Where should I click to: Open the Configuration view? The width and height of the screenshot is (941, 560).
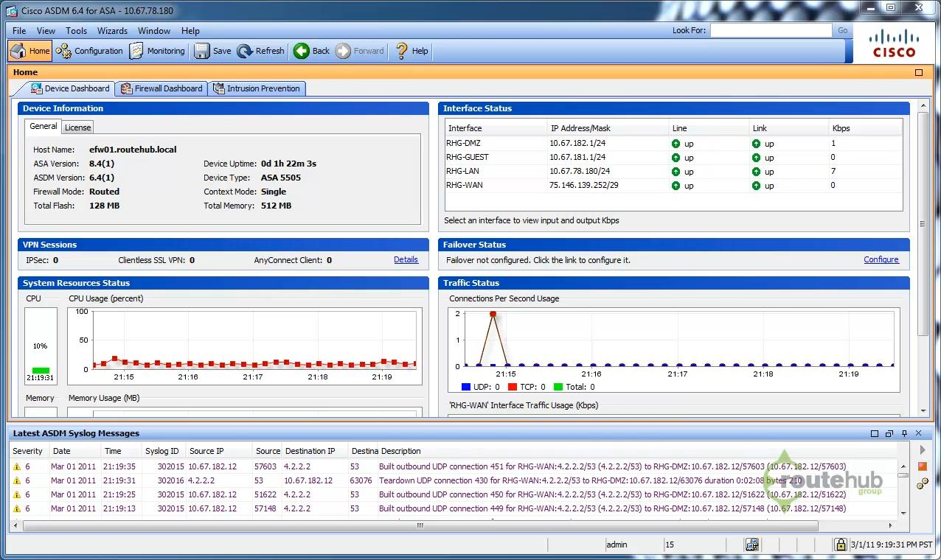pos(89,51)
